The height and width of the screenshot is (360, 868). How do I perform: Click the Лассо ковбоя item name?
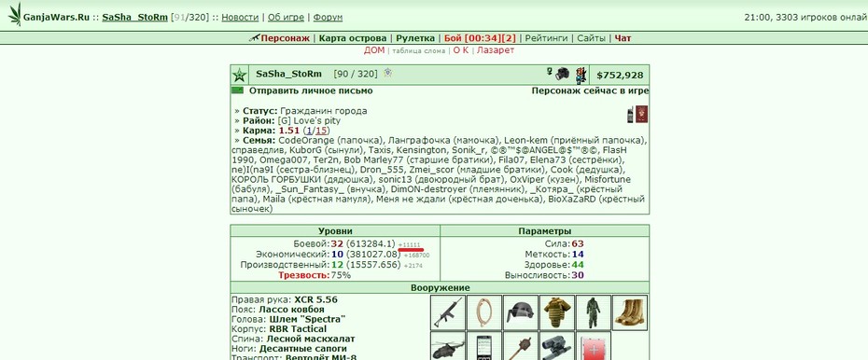(x=292, y=310)
